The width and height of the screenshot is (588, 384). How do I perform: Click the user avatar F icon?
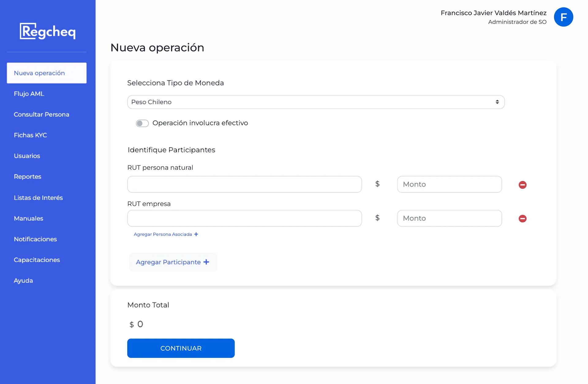(x=563, y=17)
